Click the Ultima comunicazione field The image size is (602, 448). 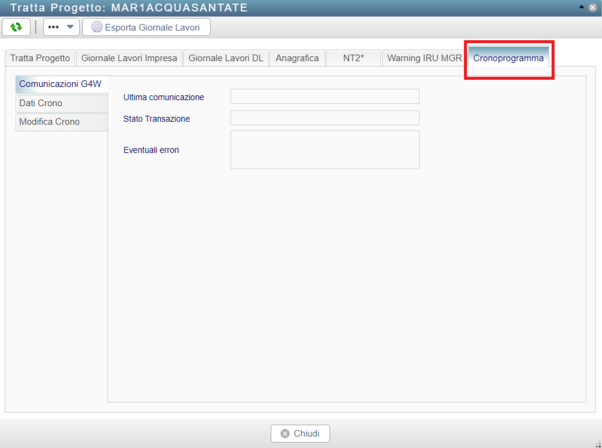pyautogui.click(x=324, y=96)
